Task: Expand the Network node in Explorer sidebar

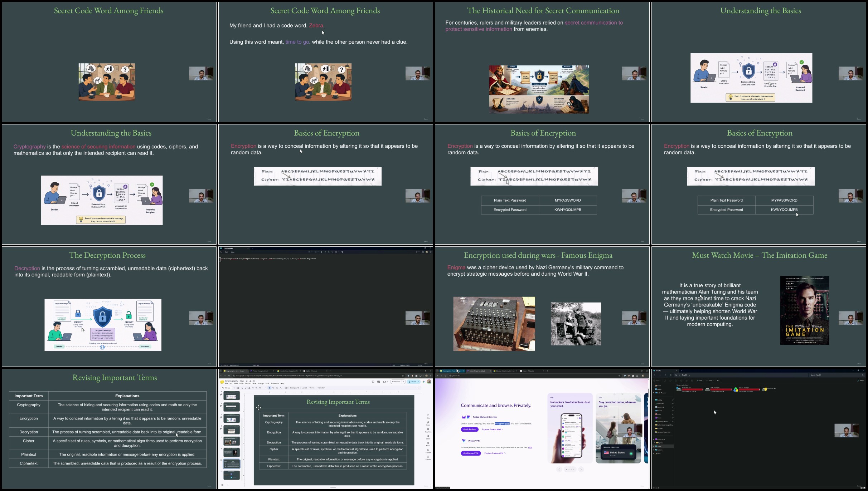Action: (653, 450)
